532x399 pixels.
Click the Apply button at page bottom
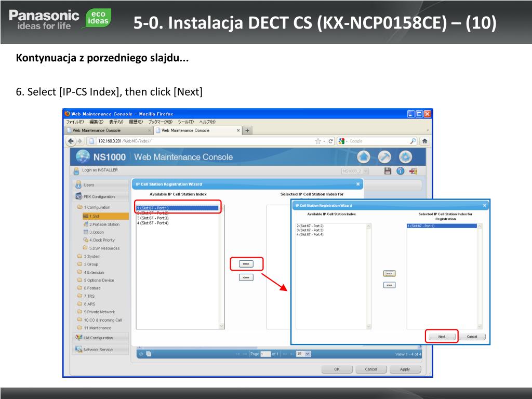pos(405,369)
